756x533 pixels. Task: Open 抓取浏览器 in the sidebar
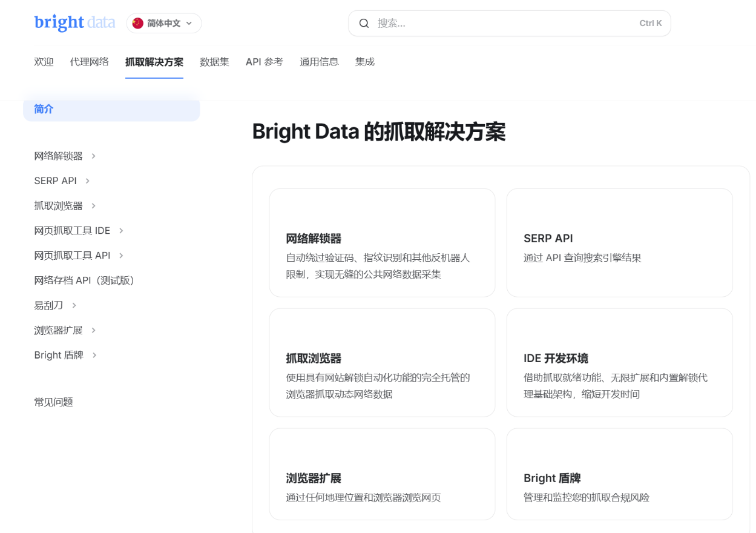click(x=58, y=206)
